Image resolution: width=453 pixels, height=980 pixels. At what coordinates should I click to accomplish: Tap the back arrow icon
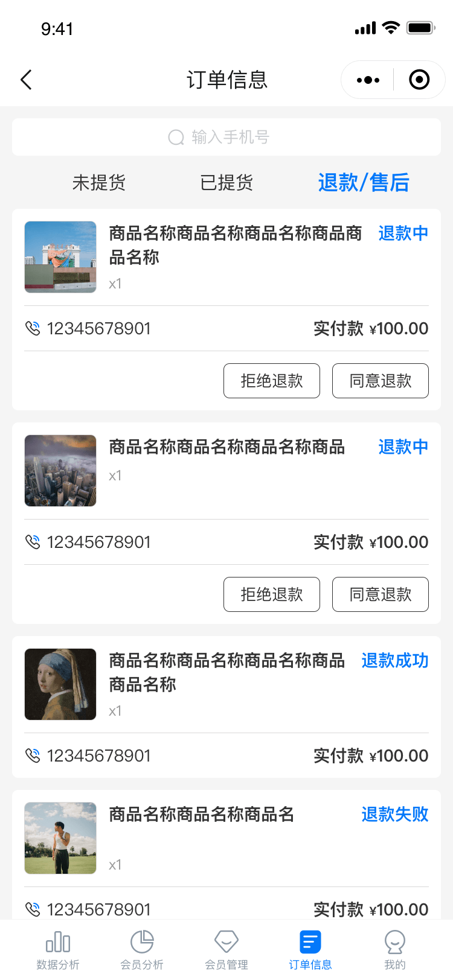(26, 80)
